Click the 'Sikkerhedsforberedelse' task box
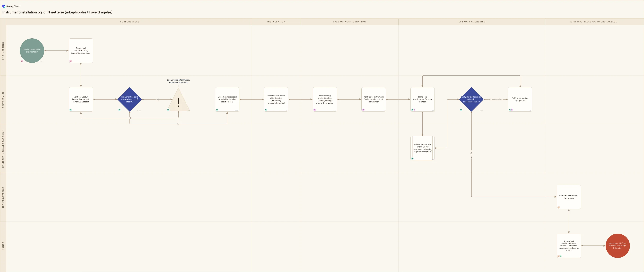The height and width of the screenshot is (272, 644). click(227, 99)
